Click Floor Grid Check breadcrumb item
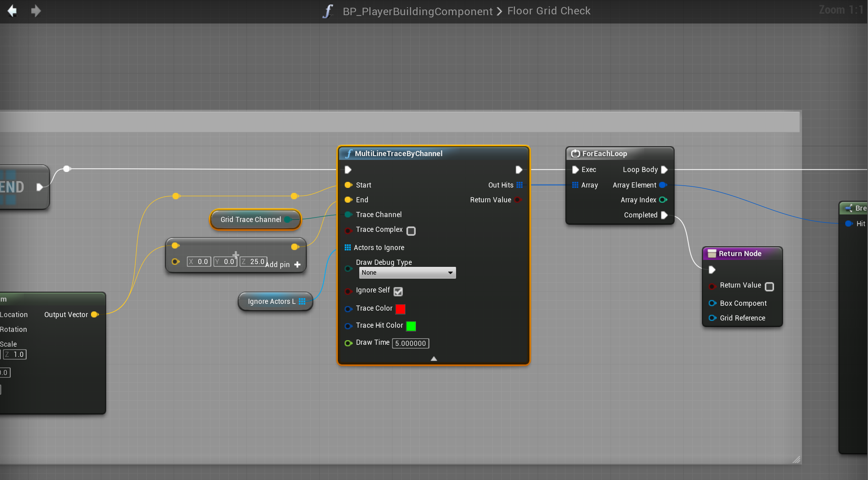868x480 pixels. tap(549, 11)
